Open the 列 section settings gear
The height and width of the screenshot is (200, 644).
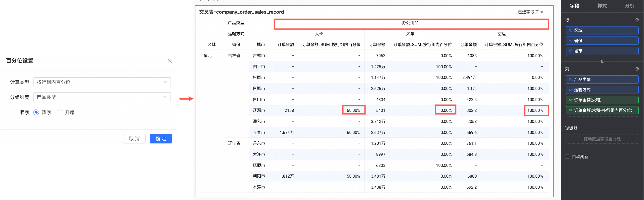click(x=637, y=69)
